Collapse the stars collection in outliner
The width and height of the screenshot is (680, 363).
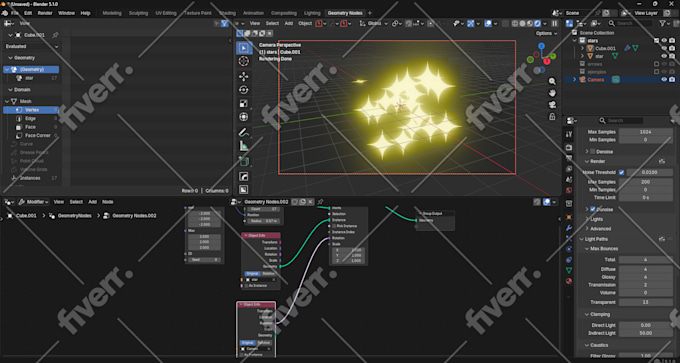pos(575,40)
